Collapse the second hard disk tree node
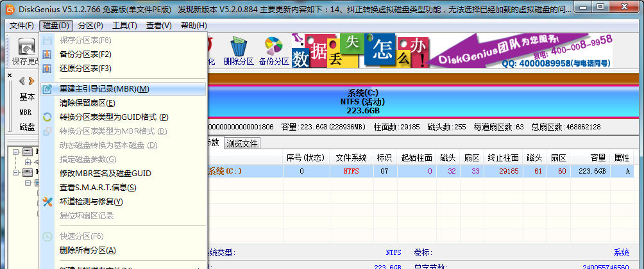 point(15,172)
